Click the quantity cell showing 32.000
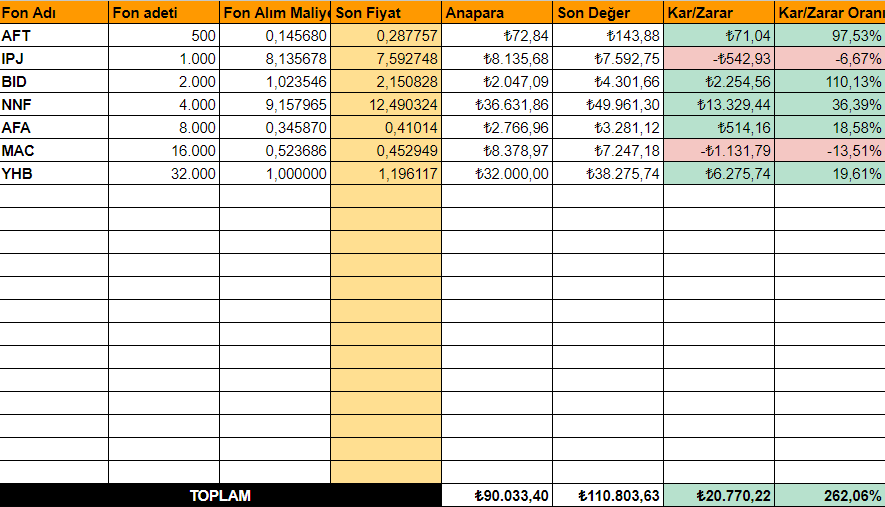 (x=164, y=174)
